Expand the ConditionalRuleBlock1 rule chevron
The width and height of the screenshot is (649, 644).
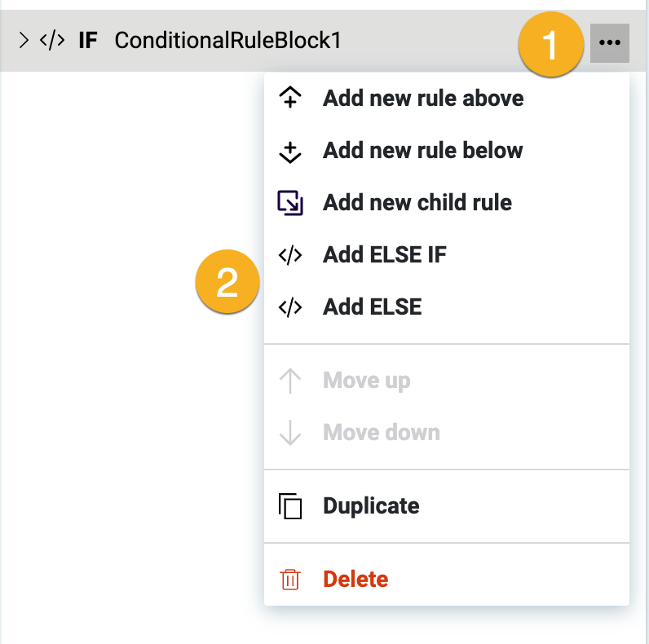(x=24, y=40)
